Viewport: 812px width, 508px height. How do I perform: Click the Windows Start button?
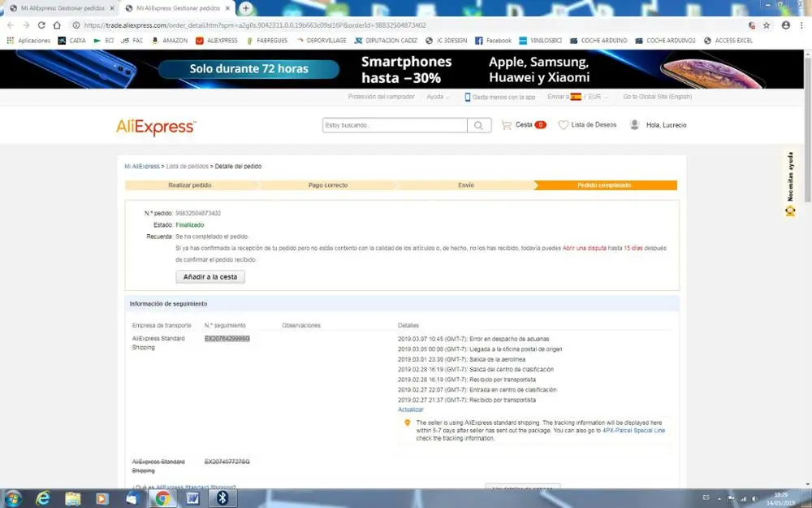pyautogui.click(x=12, y=498)
